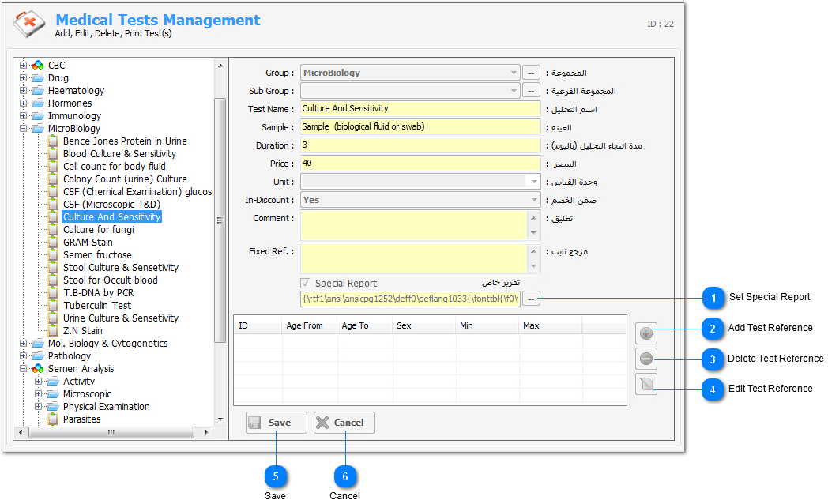Expand the Haematology tree node
Viewport: 828px width, 504px height.
tap(23, 91)
